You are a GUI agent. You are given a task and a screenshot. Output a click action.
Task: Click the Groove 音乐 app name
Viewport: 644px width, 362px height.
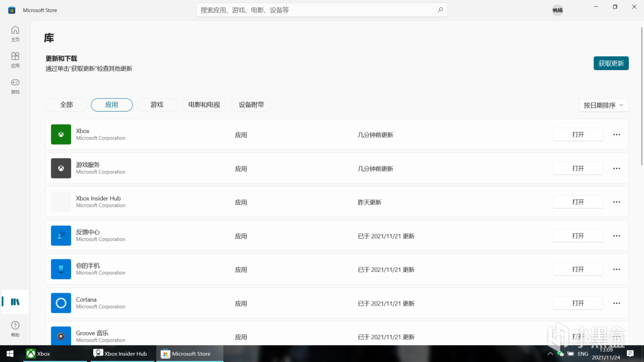coord(92,333)
